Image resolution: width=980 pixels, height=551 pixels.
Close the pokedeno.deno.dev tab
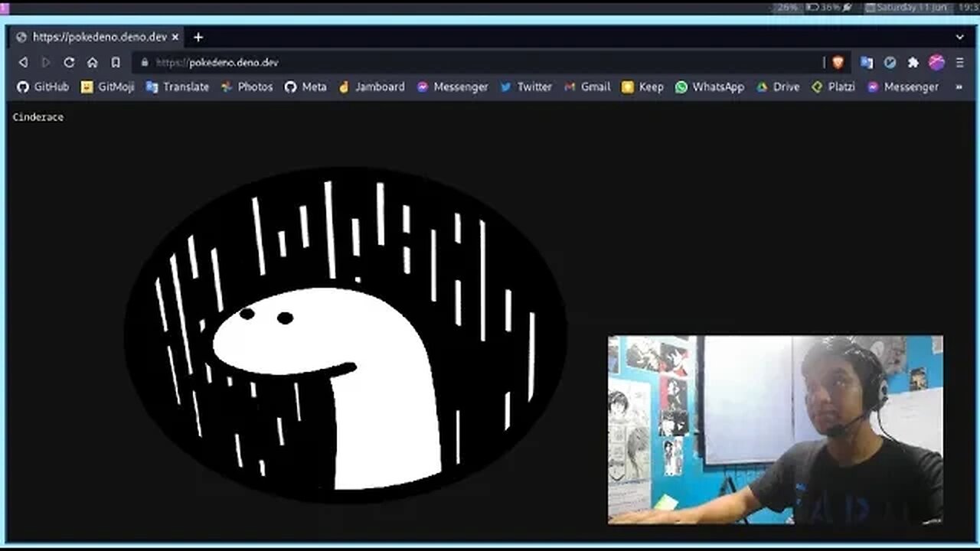(x=175, y=37)
